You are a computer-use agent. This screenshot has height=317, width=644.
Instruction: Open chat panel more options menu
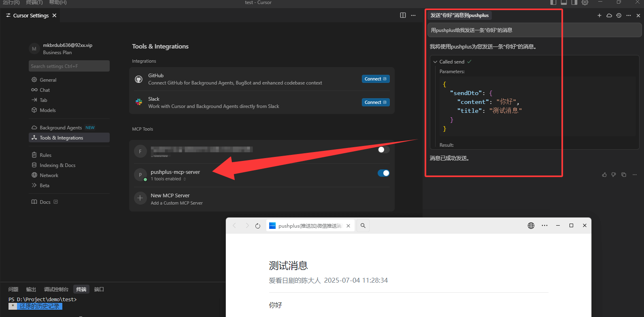click(x=629, y=15)
